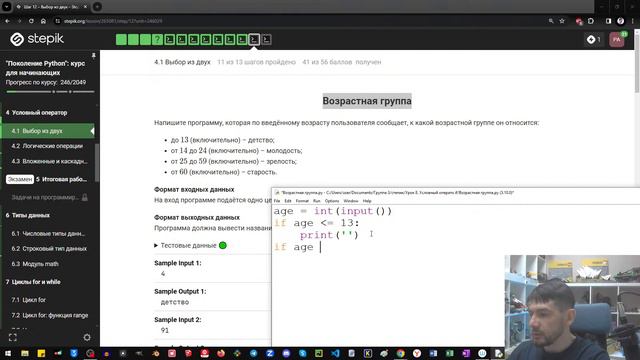Click heading Возрастная группа
640x360 pixels.
click(367, 101)
